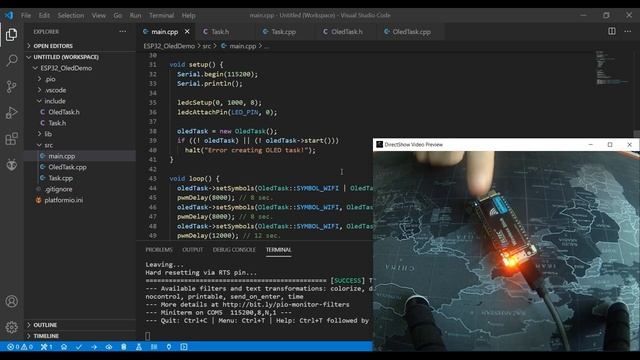
Task: Open the File menu
Action: (x=26, y=15)
